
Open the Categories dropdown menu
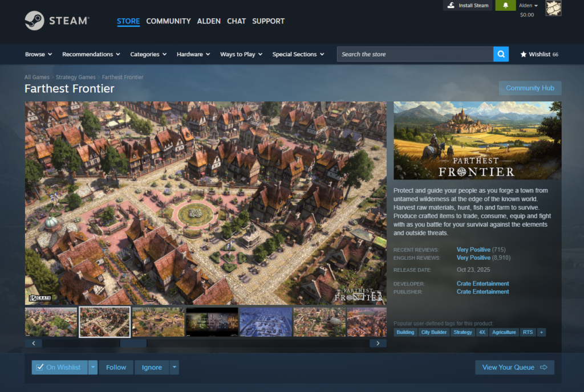[148, 54]
